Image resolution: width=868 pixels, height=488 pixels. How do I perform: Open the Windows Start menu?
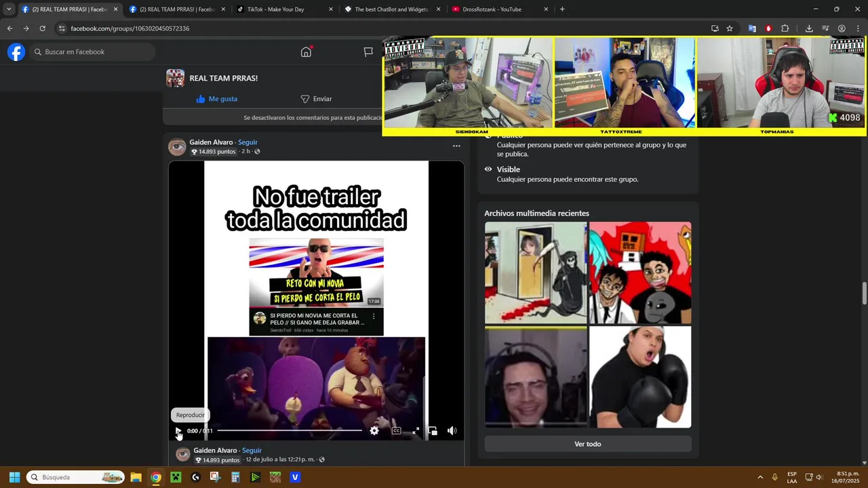[x=14, y=477]
